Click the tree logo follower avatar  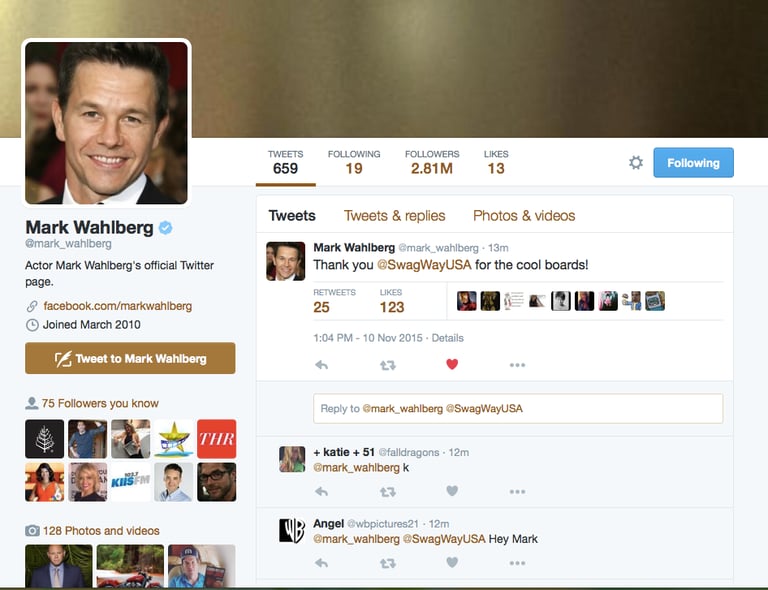coord(45,439)
